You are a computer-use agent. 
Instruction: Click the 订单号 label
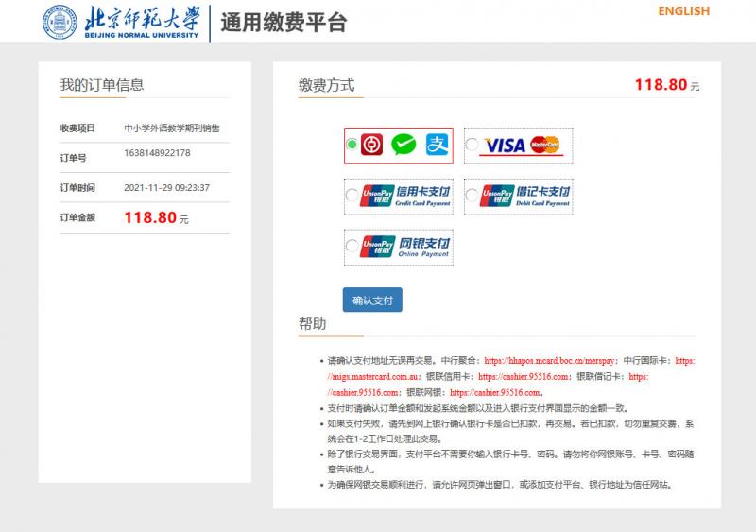click(x=74, y=158)
